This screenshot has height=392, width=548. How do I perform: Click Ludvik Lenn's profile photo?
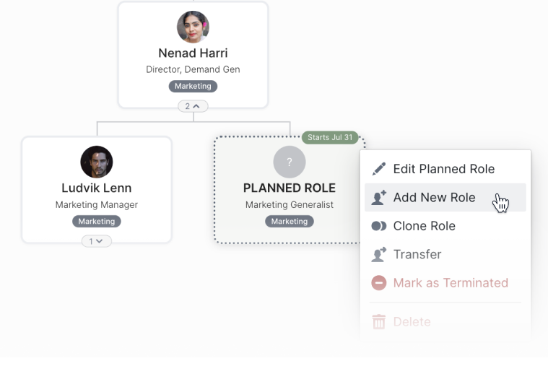pyautogui.click(x=97, y=162)
